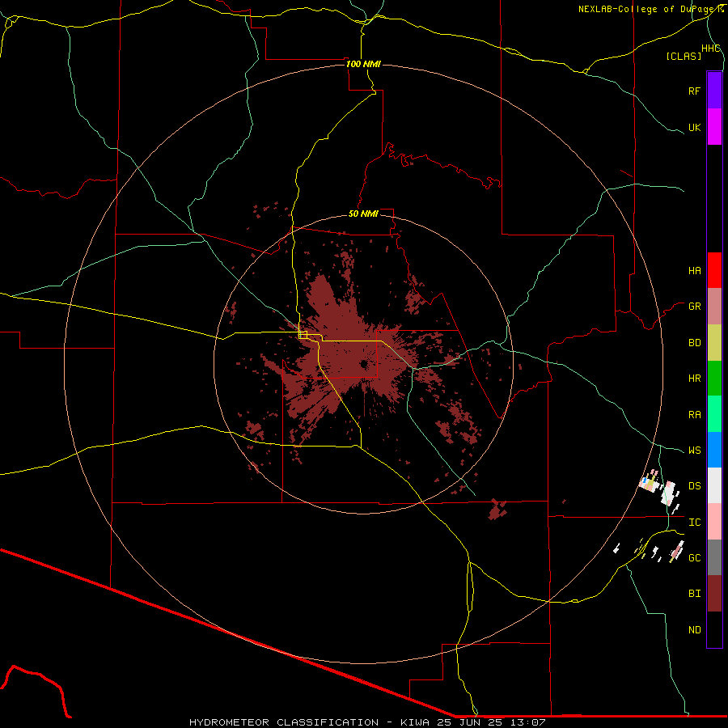Click the "[CLAS]" units label
Image resolution: width=728 pixels, height=728 pixels.
tap(684, 56)
